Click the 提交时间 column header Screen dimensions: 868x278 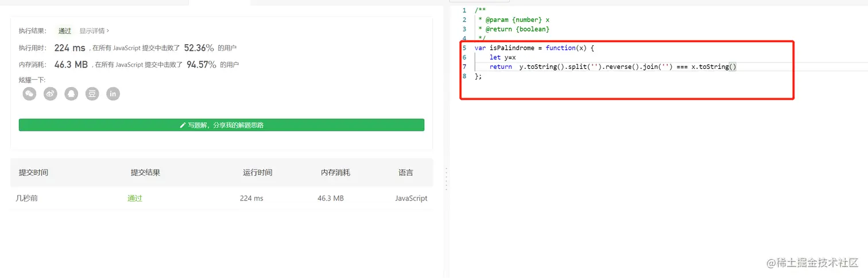(34, 173)
